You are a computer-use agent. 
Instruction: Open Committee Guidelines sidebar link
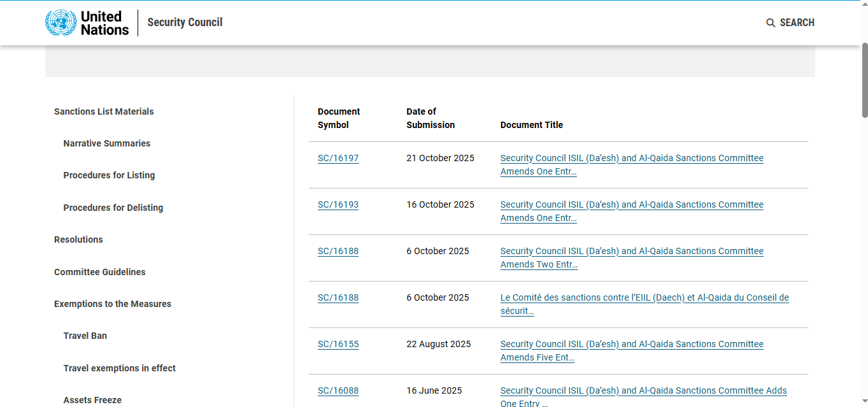click(100, 272)
